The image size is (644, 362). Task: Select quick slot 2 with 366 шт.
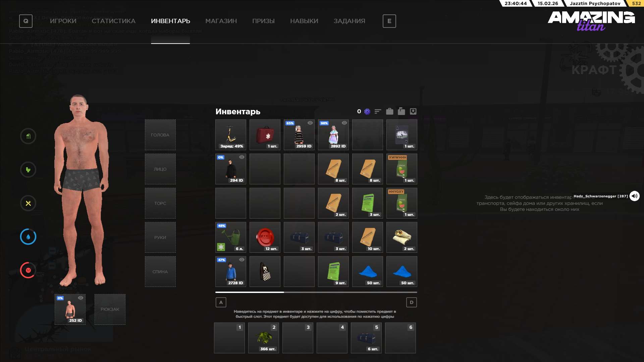click(264, 338)
